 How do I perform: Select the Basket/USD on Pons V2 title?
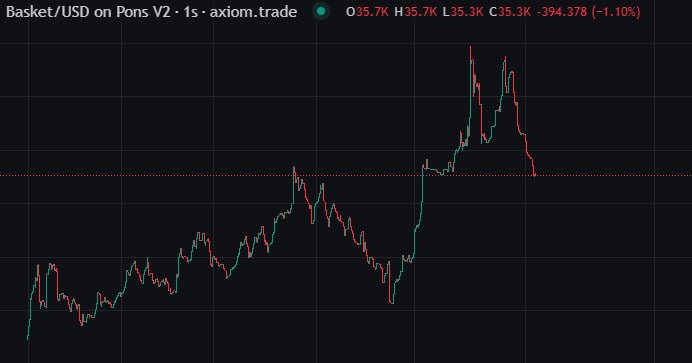click(x=88, y=11)
